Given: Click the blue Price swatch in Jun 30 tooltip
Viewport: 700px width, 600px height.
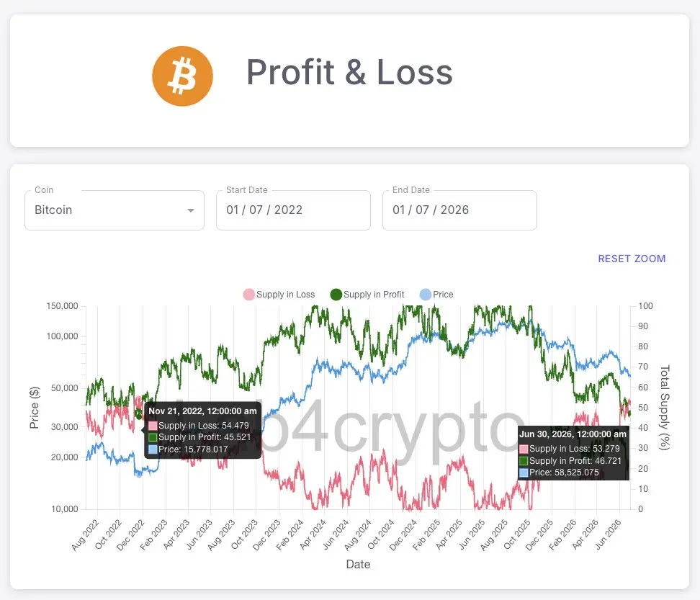Looking at the screenshot, I should click(x=524, y=473).
